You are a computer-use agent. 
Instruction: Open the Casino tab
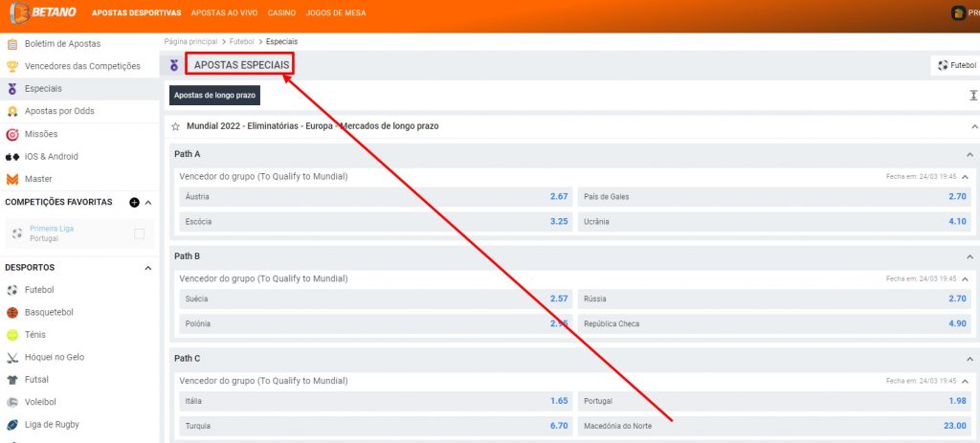click(x=282, y=12)
